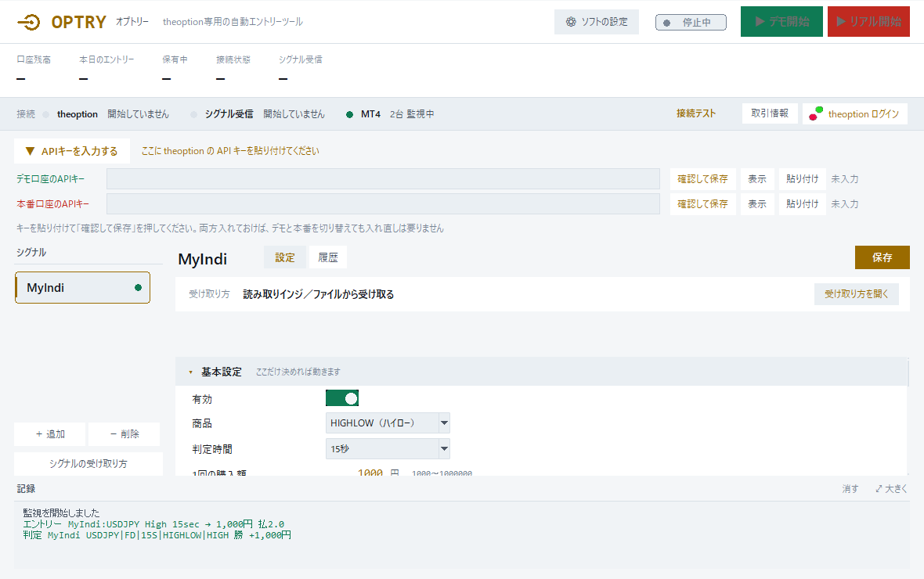Click the 未入力 status beside the demo key
Image resolution: width=924 pixels, height=579 pixels.
844,179
